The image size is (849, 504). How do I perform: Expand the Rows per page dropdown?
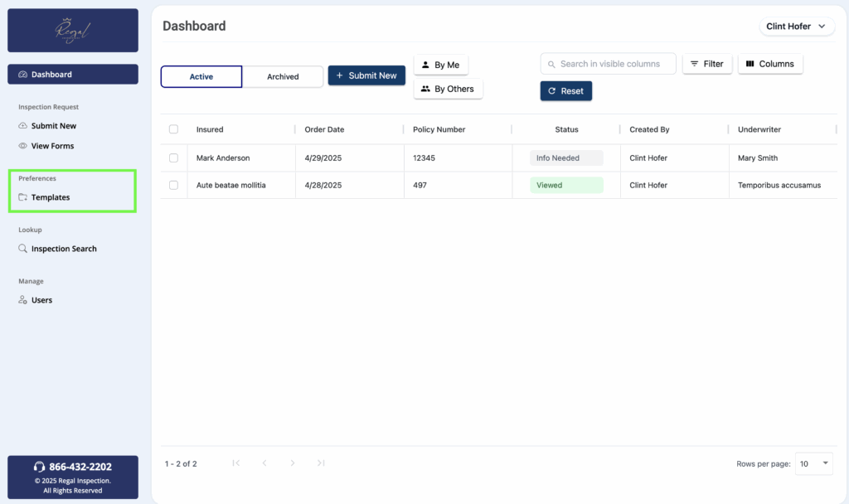point(813,464)
